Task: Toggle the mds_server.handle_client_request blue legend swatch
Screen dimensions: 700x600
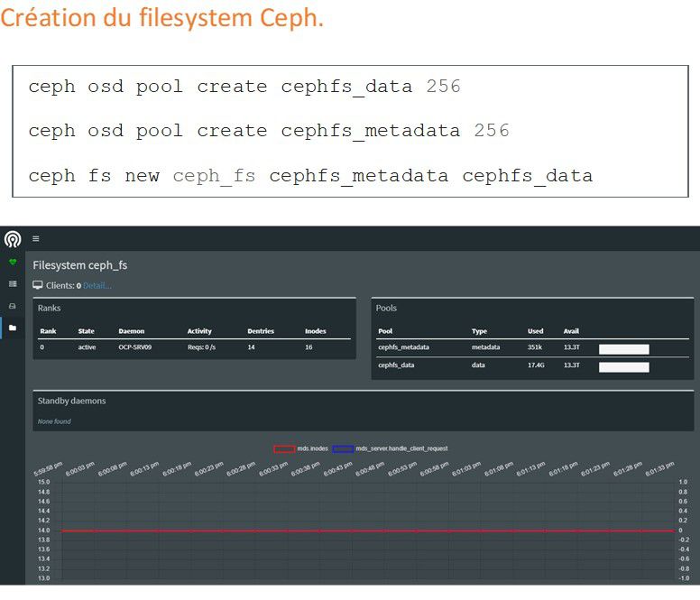Action: [x=343, y=448]
